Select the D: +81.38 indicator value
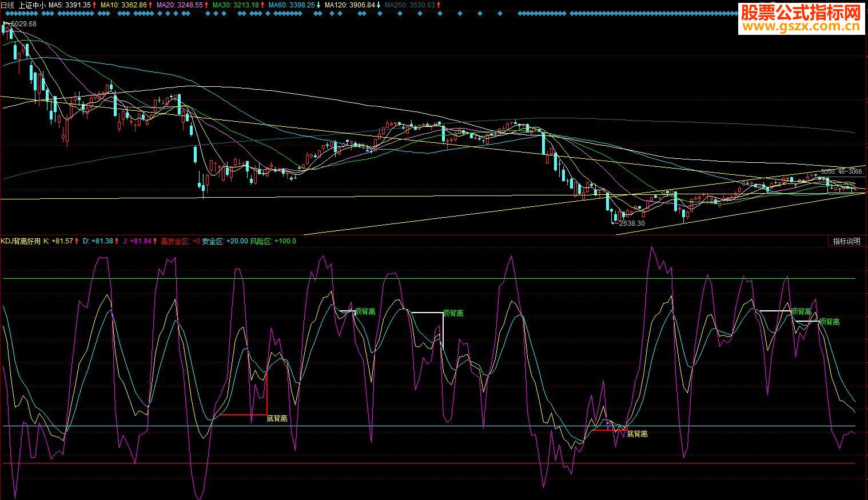The image size is (868, 500). (98, 241)
